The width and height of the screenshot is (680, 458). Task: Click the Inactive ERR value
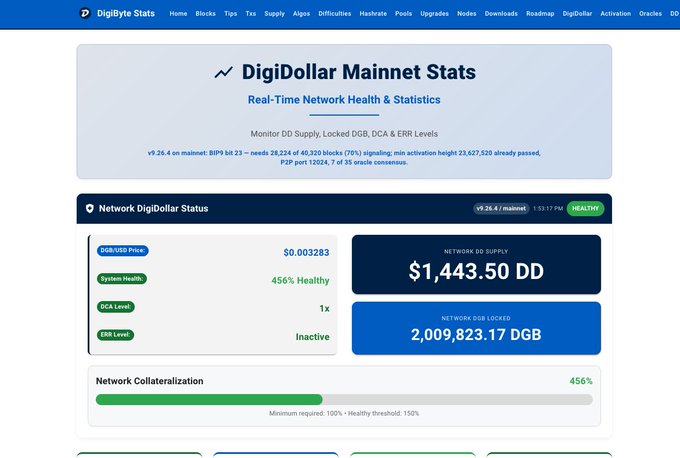point(312,337)
